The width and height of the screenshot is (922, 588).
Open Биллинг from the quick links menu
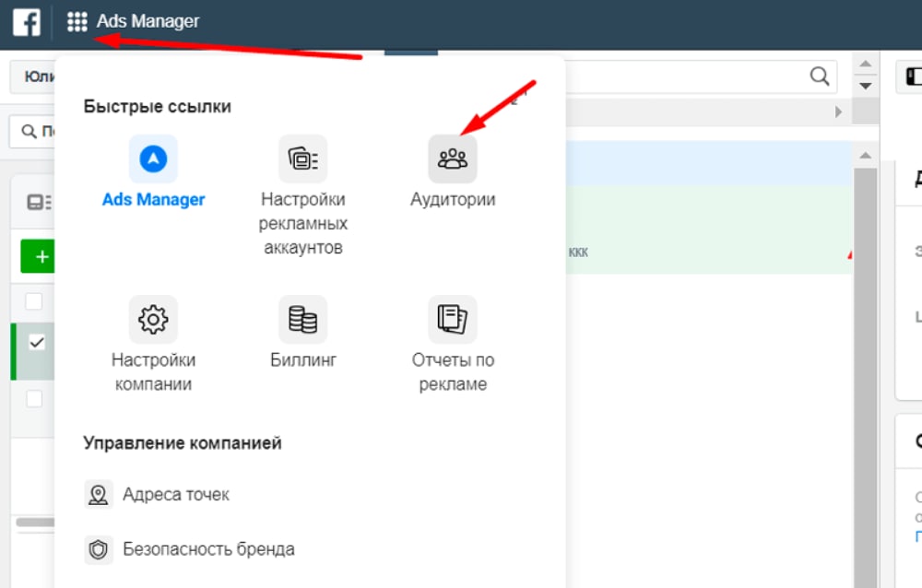(303, 319)
